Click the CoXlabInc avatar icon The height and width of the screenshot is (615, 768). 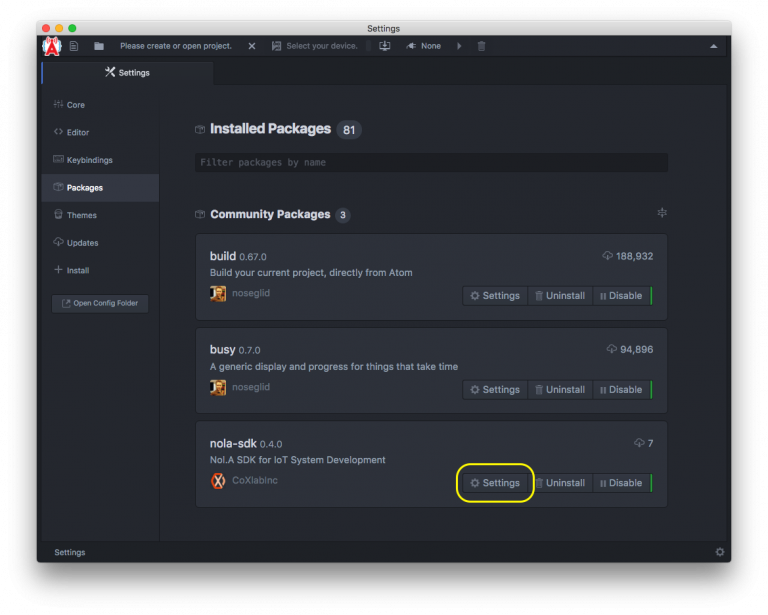(x=218, y=481)
